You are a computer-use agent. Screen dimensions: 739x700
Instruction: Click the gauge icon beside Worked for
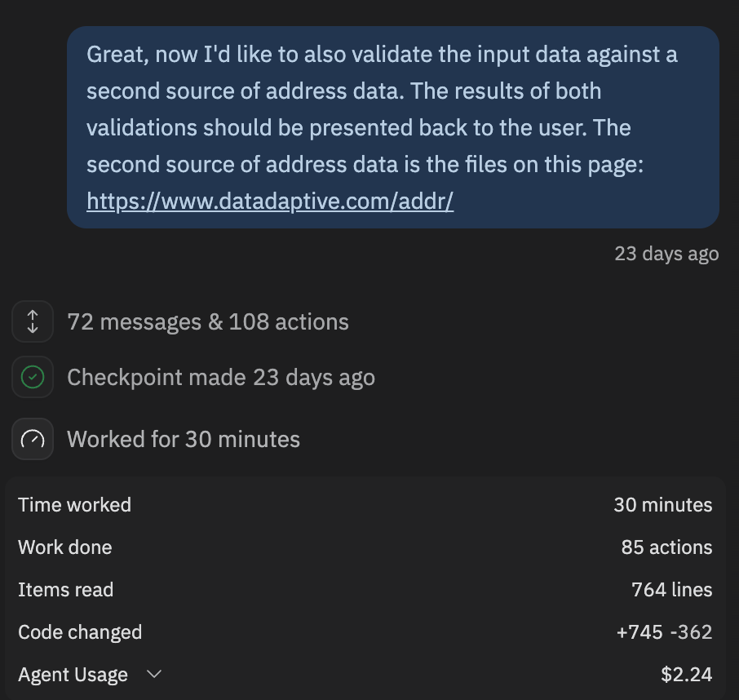tap(33, 439)
